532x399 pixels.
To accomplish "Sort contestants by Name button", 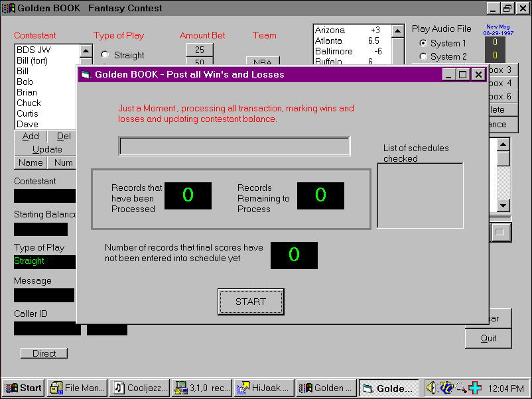I will click(31, 162).
